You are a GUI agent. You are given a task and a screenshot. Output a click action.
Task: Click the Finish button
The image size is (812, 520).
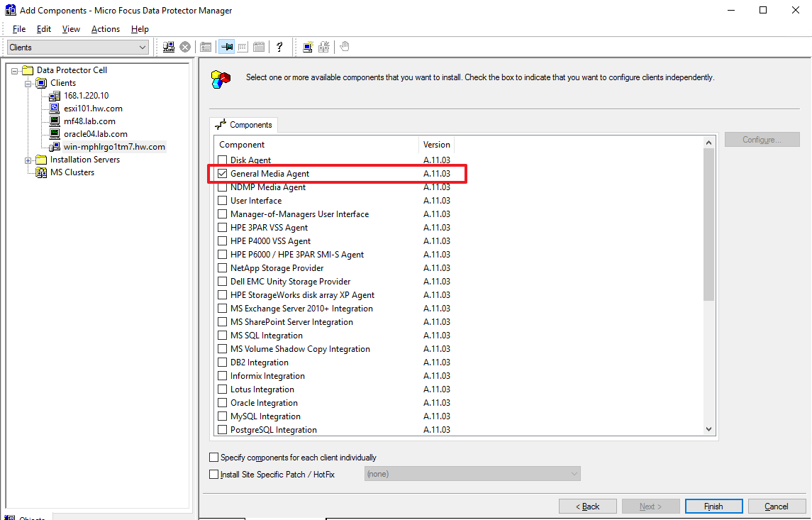[x=713, y=506]
